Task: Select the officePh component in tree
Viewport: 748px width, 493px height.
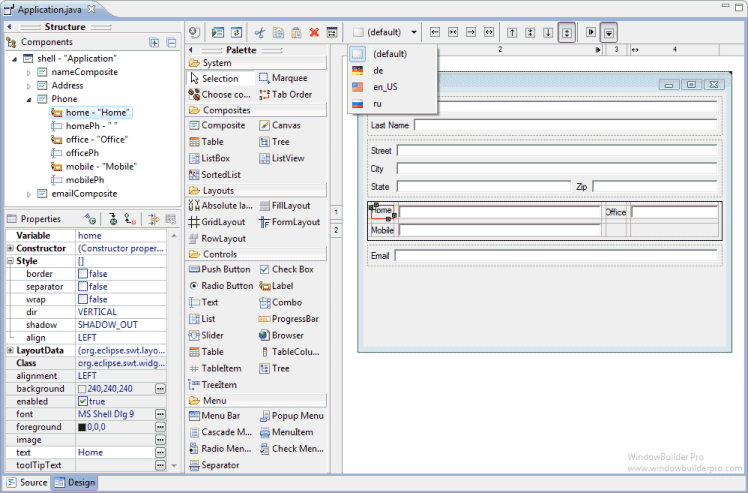Action: pyautogui.click(x=84, y=153)
